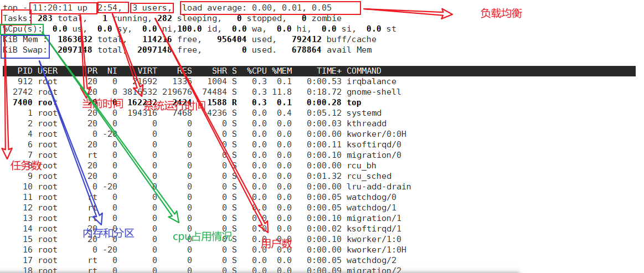Click the %CPU column header
Screen dimensions: 644x273
pos(257,71)
